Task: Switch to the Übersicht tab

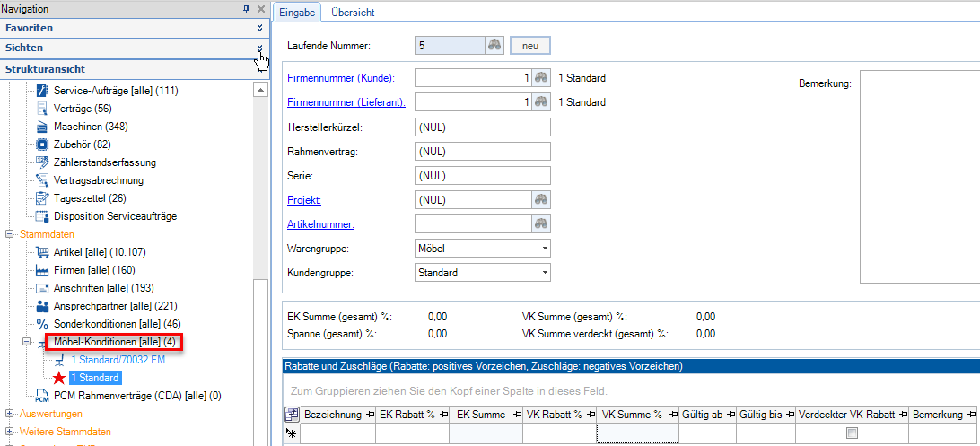Action: (x=353, y=13)
